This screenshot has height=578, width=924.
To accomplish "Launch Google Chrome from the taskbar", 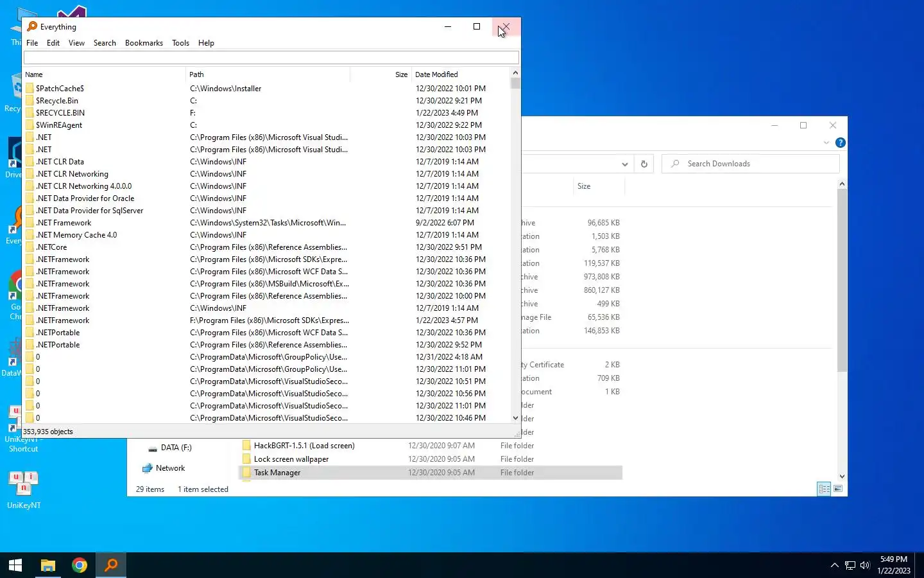I will [80, 565].
